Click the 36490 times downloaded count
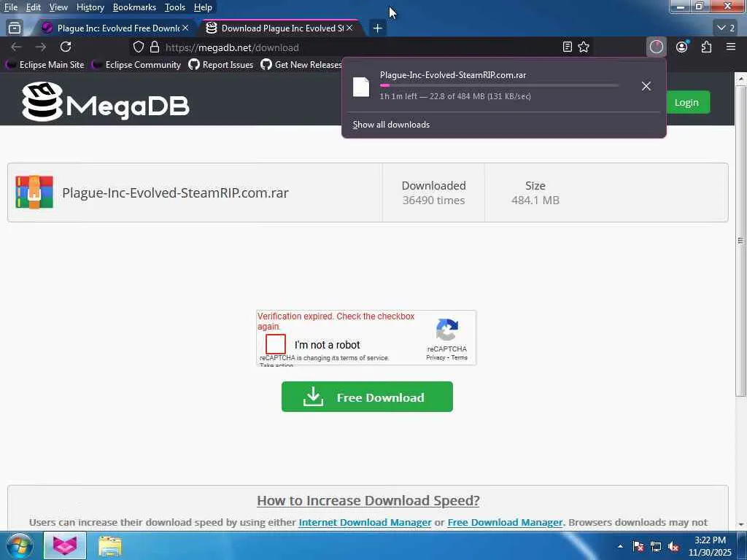The image size is (747, 560). (x=433, y=201)
